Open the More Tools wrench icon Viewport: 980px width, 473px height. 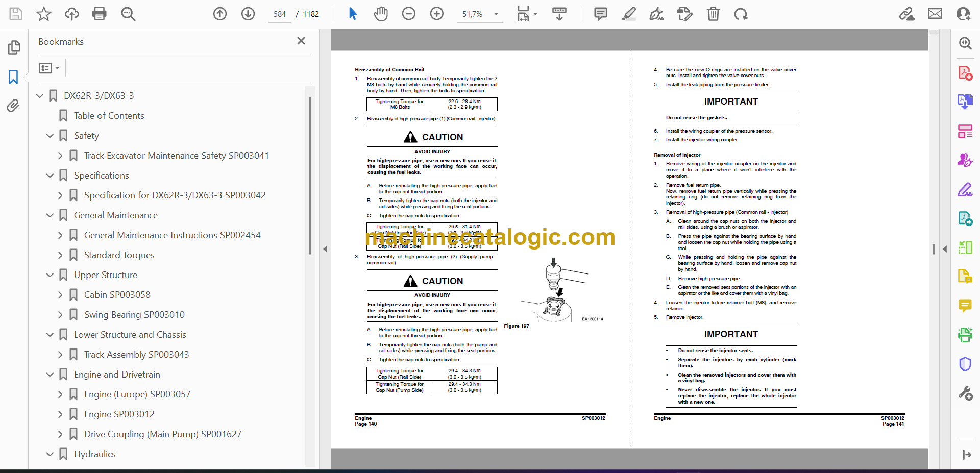click(x=965, y=393)
